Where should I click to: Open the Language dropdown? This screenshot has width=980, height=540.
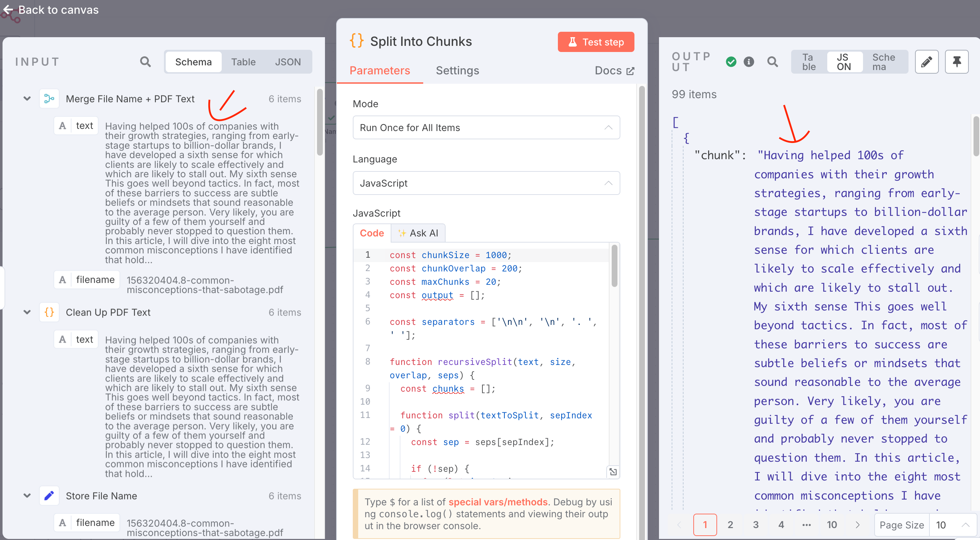[486, 183]
